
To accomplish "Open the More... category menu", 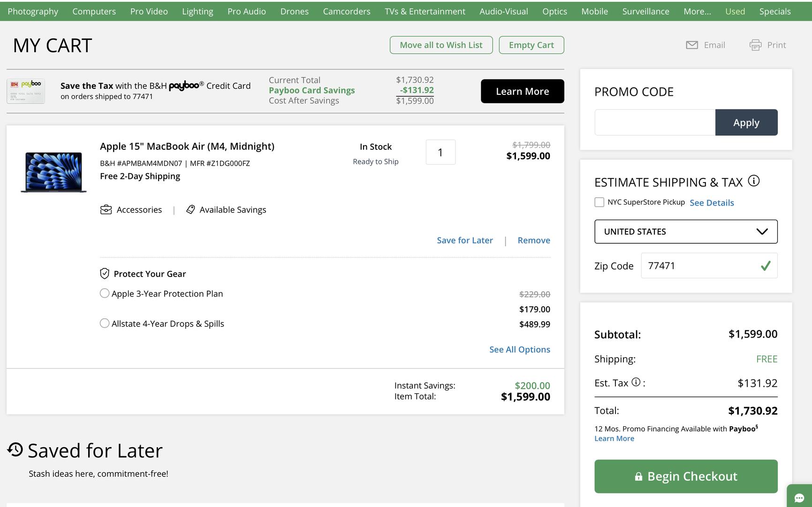I will tap(697, 11).
